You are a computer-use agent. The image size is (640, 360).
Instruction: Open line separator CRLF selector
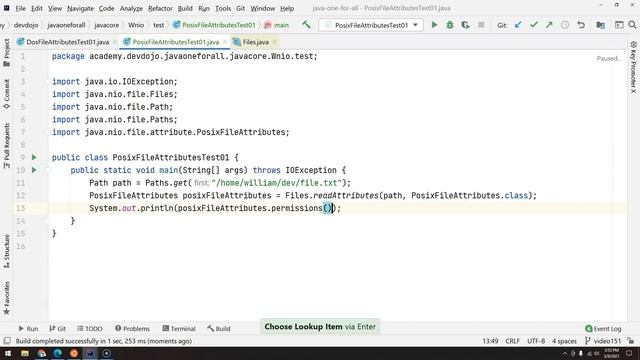coord(513,341)
